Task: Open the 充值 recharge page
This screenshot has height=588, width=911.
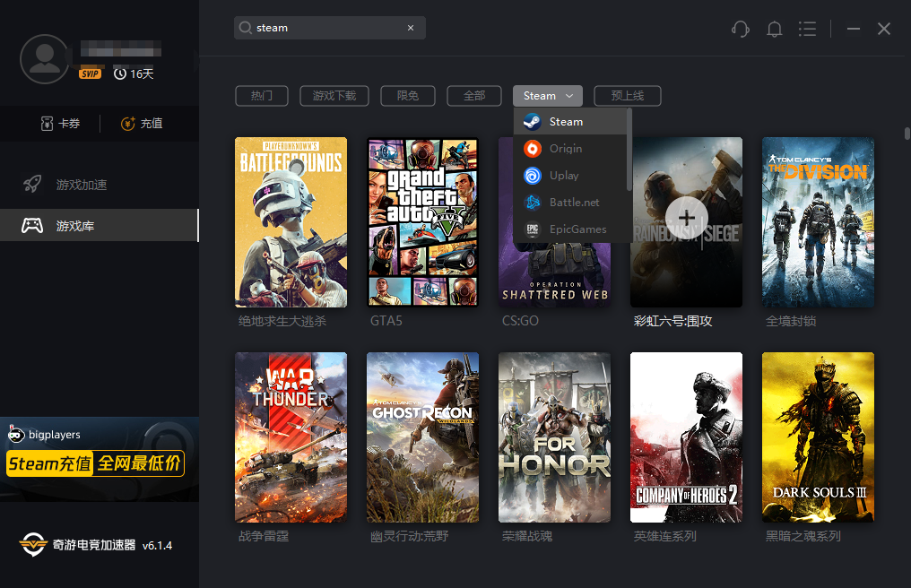Action: coord(141,123)
